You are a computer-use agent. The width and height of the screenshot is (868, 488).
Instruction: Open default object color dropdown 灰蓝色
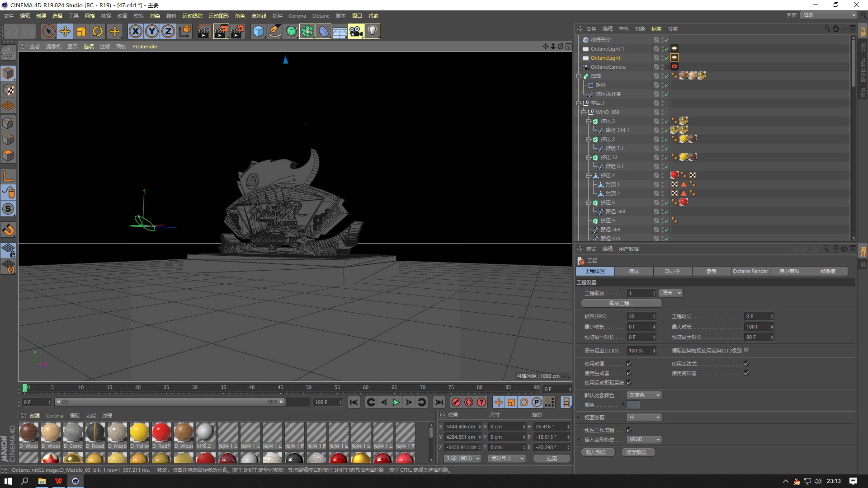pyautogui.click(x=644, y=395)
